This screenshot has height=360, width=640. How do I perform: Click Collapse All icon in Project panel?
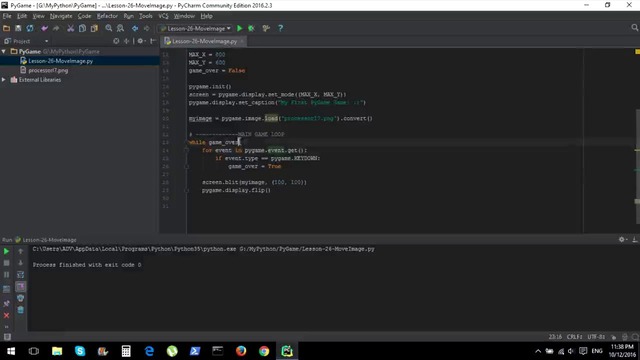coord(126,41)
